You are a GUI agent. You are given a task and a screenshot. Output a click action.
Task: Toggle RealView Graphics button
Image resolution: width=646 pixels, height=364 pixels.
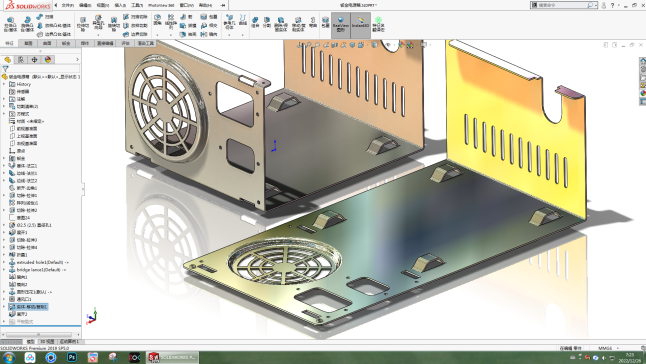(x=340, y=25)
